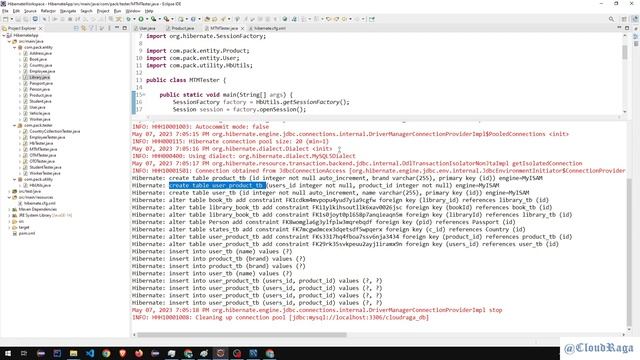
Task: Select hibernate.cfg.xml in Project Explorer
Action: coord(39,203)
